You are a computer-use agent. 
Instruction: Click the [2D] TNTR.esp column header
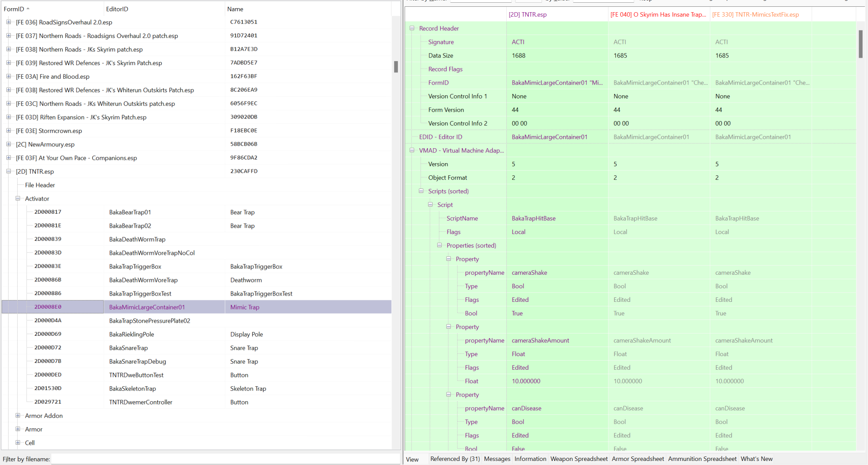557,14
